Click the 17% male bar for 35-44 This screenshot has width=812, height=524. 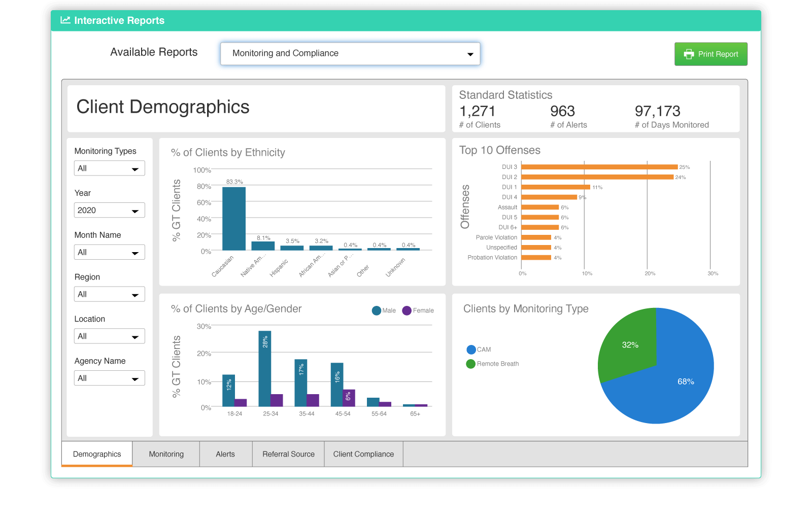click(x=301, y=383)
